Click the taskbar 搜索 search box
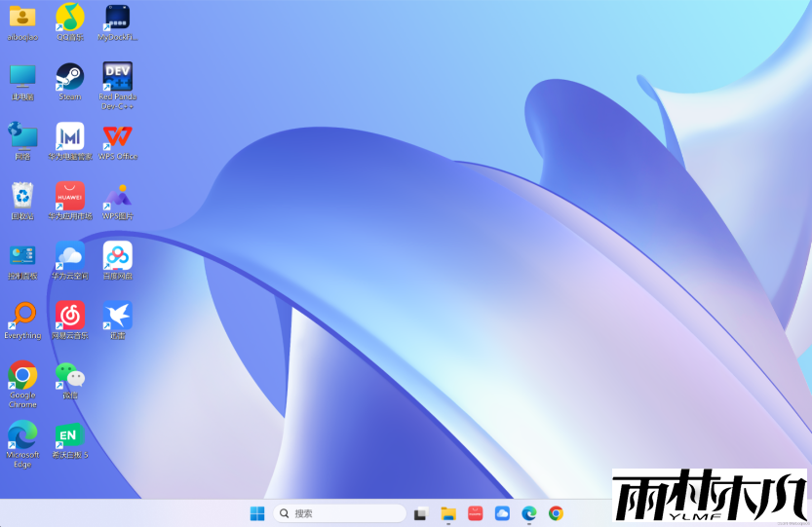 tap(338, 513)
